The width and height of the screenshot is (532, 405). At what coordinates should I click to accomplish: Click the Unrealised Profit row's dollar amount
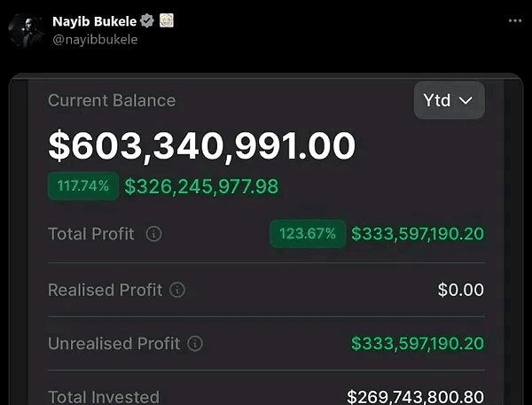[x=418, y=344]
